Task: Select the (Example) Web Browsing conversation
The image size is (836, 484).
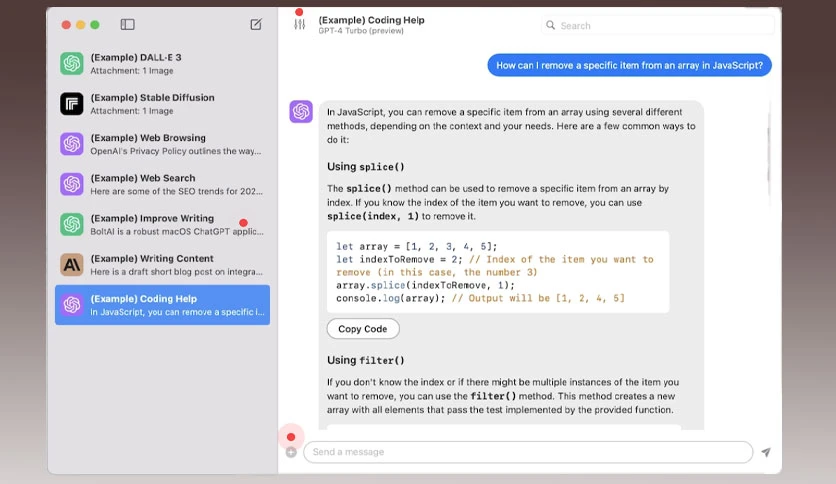Action: click(163, 144)
